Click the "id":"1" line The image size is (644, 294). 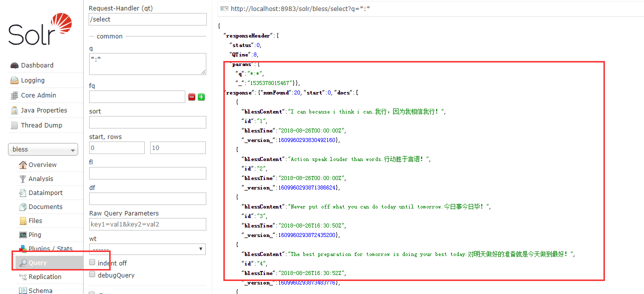click(x=254, y=121)
